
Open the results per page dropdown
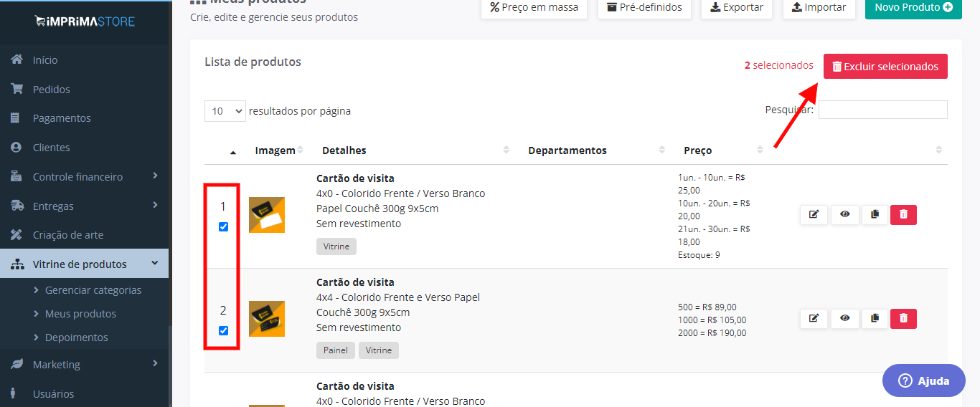225,111
